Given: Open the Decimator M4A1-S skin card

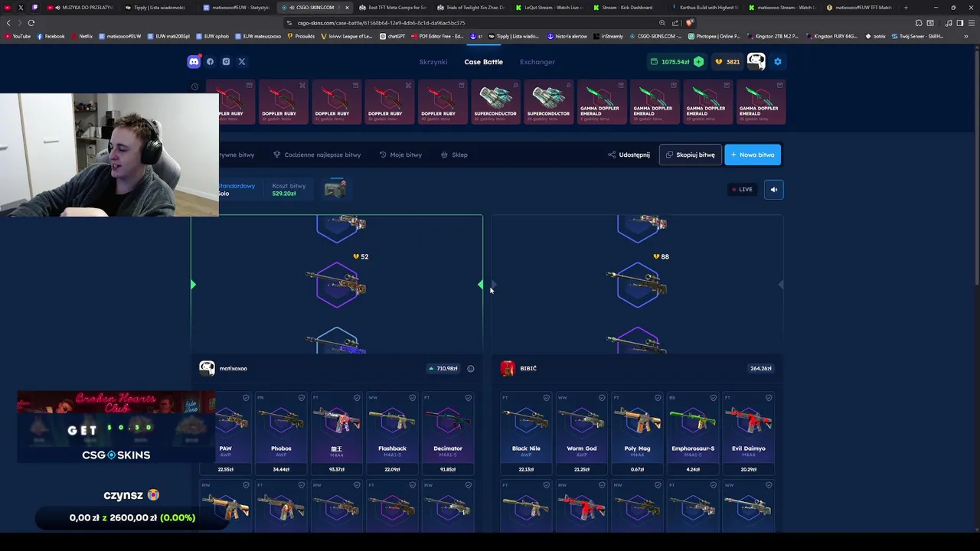Looking at the screenshot, I should point(448,433).
